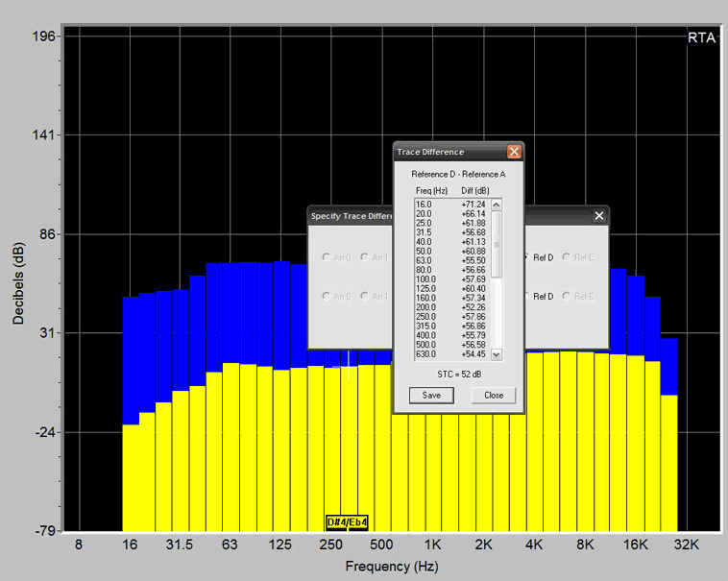
Task: Click the list scrollbar thumb
Action: [497, 244]
